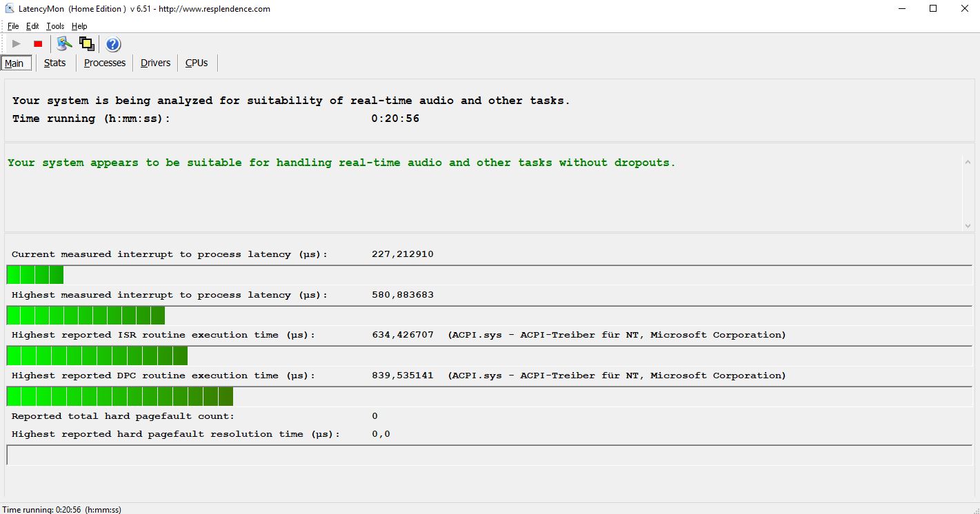Open the blue Help question mark icon

click(x=113, y=44)
